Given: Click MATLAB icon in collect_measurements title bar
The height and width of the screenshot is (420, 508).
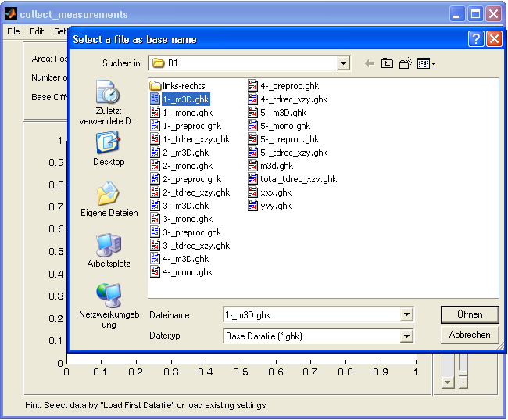Looking at the screenshot, I should [x=11, y=13].
